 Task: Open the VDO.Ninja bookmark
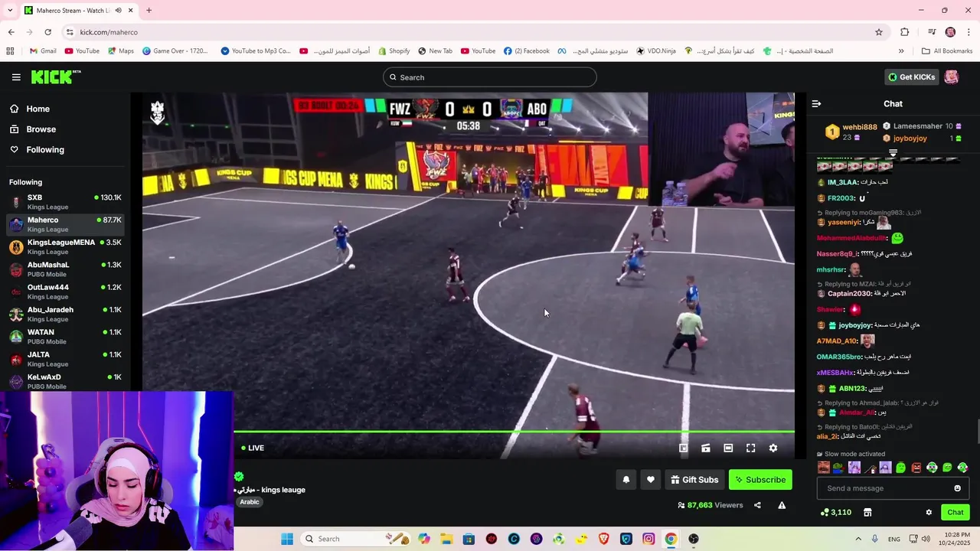[656, 51]
